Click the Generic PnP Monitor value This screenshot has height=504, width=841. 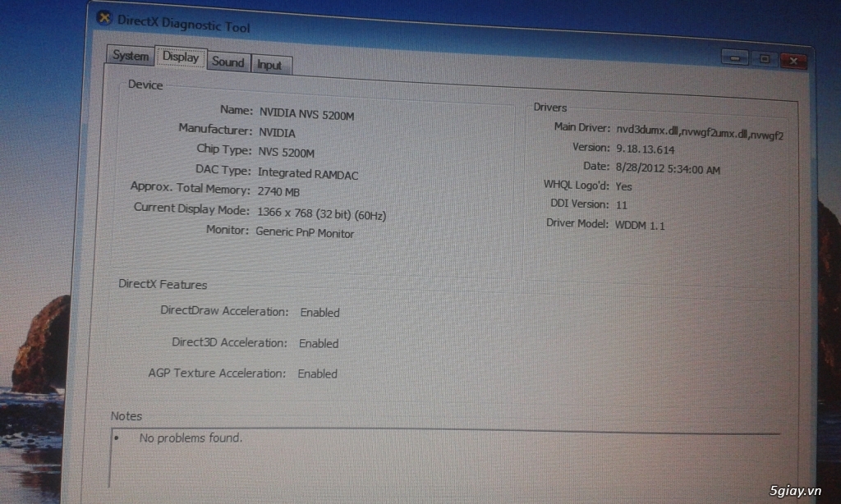point(305,232)
